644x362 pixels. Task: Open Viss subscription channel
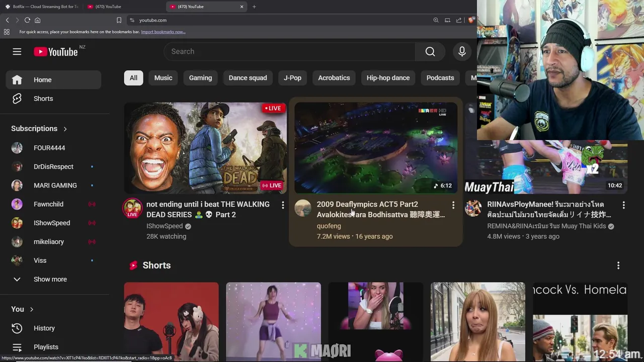pyautogui.click(x=53, y=260)
